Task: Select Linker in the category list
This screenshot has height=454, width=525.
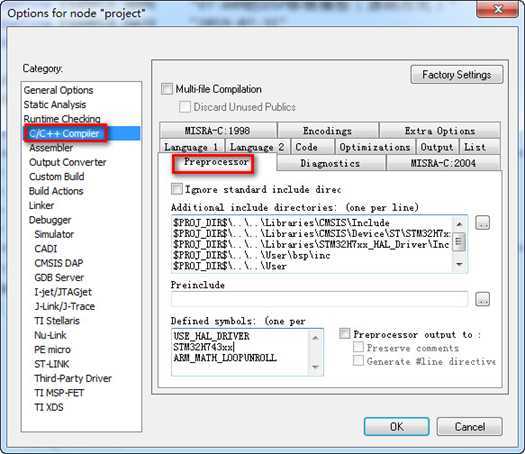Action: [x=42, y=206]
